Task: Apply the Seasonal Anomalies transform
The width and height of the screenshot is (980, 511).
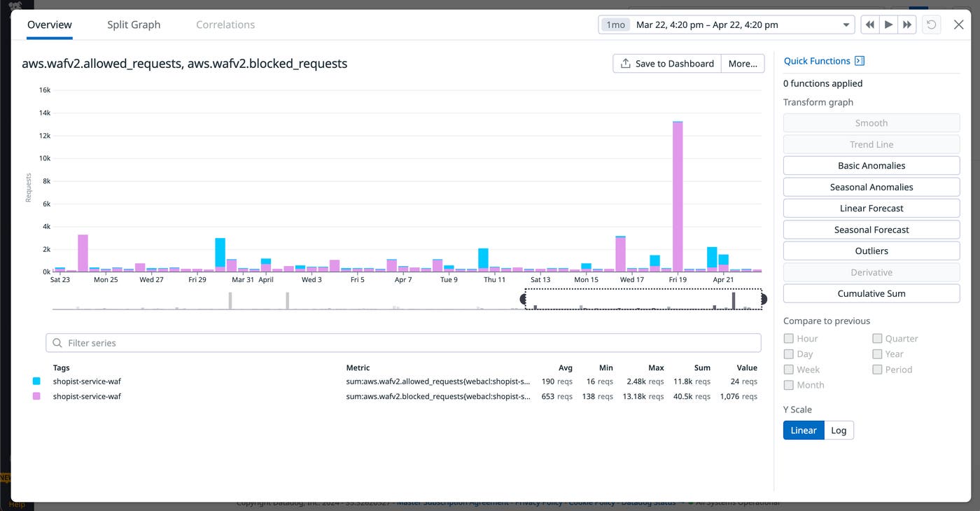Action: pos(871,187)
